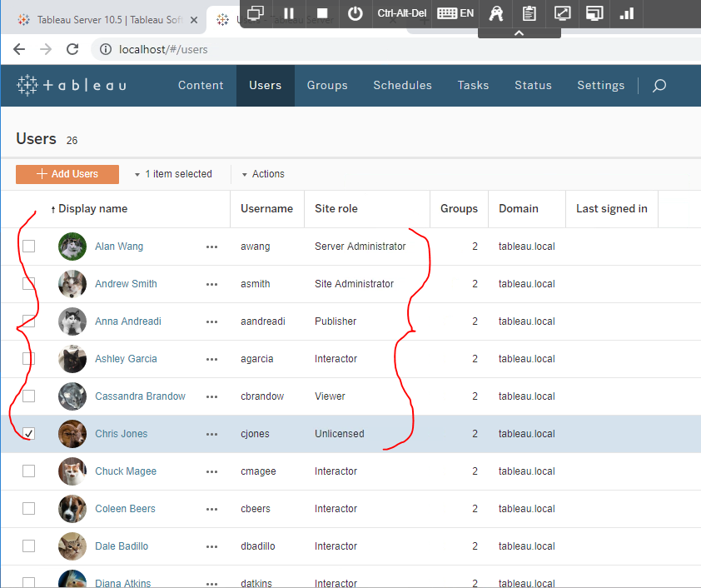The width and height of the screenshot is (701, 588).
Task: Check the box for Coleen Beers
Action: coord(28,508)
